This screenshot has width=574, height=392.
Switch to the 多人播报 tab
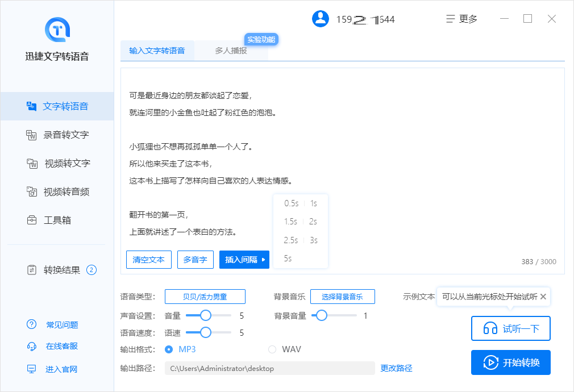[x=231, y=51]
